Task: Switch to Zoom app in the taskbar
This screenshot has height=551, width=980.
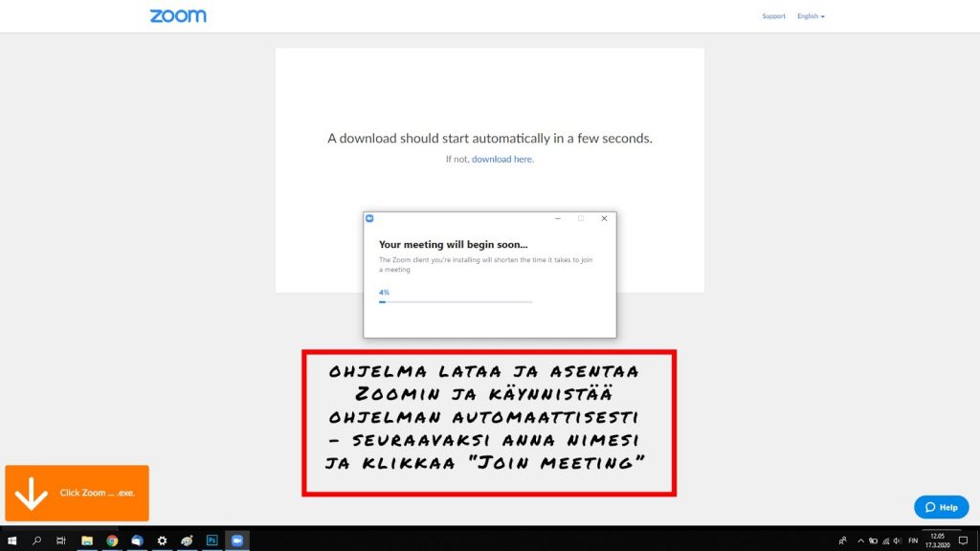Action: [237, 540]
